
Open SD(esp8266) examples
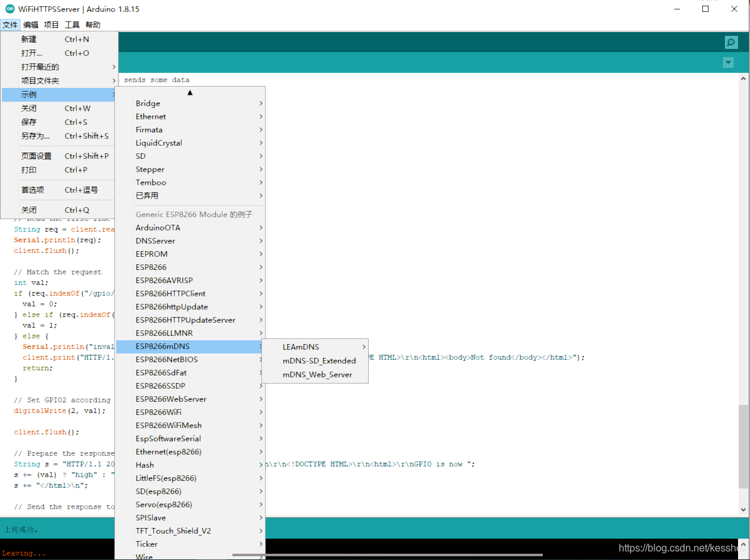click(x=190, y=492)
